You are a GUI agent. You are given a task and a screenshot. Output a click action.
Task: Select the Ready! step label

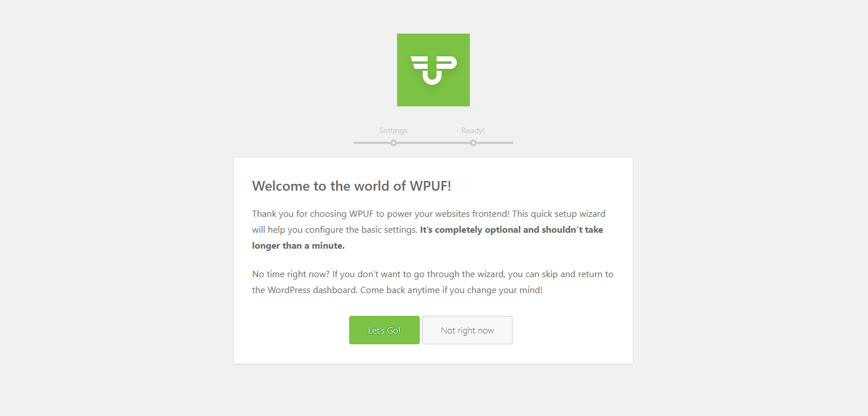(473, 130)
